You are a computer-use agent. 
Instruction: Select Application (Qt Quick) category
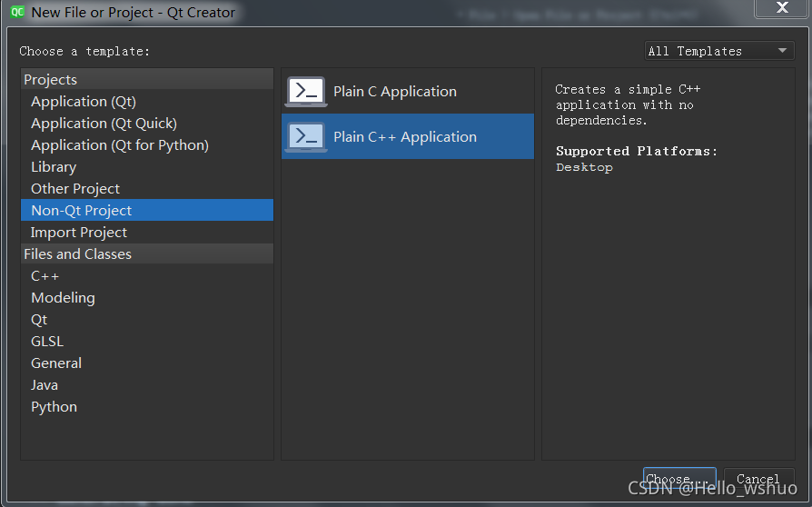[x=147, y=124]
